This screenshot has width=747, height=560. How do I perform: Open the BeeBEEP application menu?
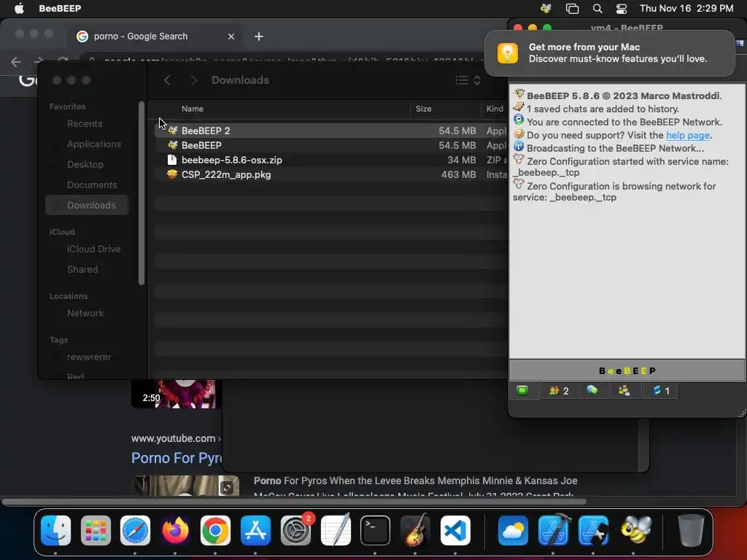tap(60, 8)
